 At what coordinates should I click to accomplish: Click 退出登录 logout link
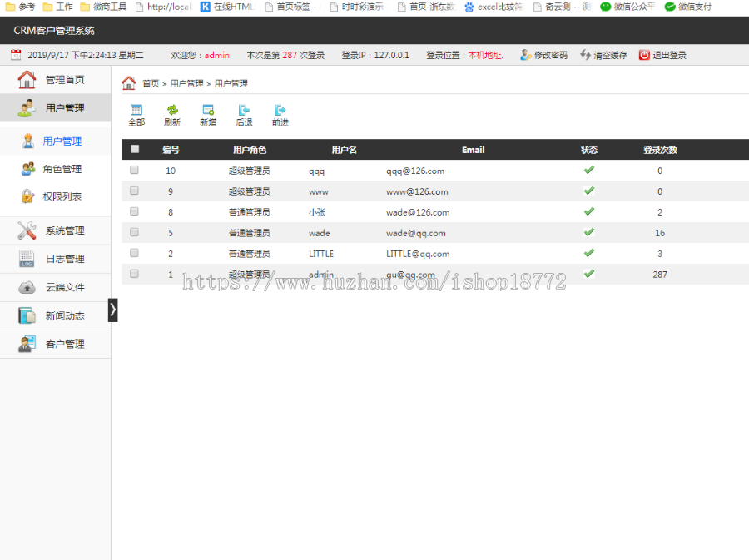(x=662, y=56)
